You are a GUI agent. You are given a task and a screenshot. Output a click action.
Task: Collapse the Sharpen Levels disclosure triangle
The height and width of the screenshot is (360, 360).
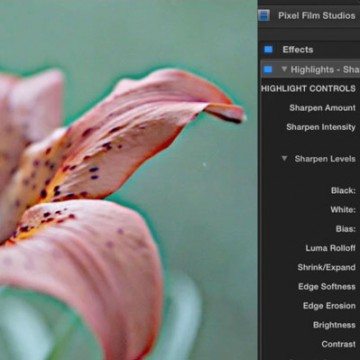pyautogui.click(x=284, y=158)
